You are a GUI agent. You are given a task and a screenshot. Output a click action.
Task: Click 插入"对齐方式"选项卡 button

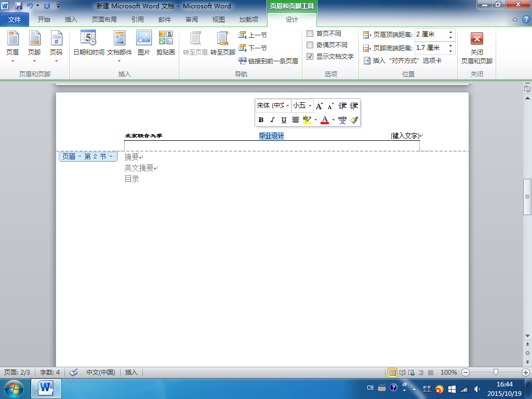pos(402,61)
